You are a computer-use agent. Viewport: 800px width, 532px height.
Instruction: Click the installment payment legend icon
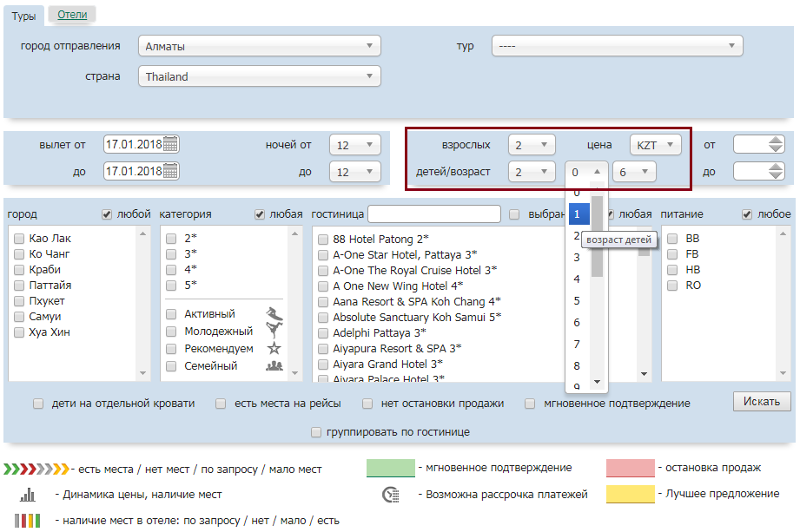click(x=390, y=495)
